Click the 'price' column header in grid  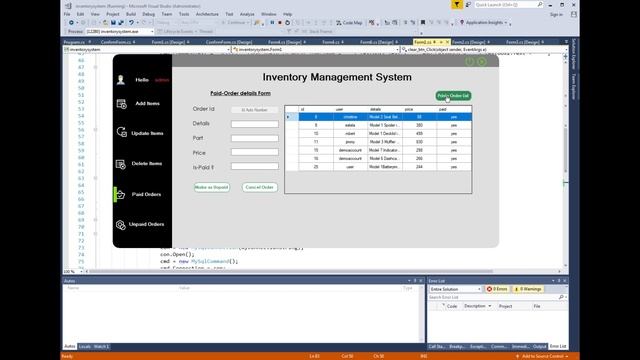click(x=419, y=109)
